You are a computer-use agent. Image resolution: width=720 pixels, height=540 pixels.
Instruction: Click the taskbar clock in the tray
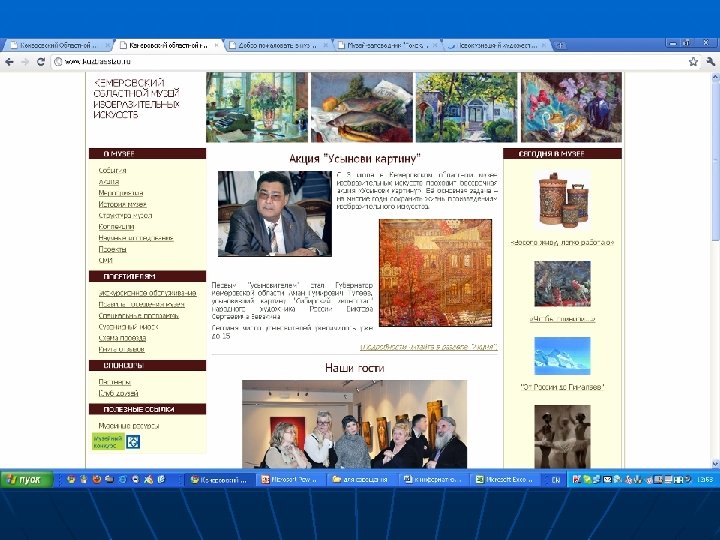705,480
